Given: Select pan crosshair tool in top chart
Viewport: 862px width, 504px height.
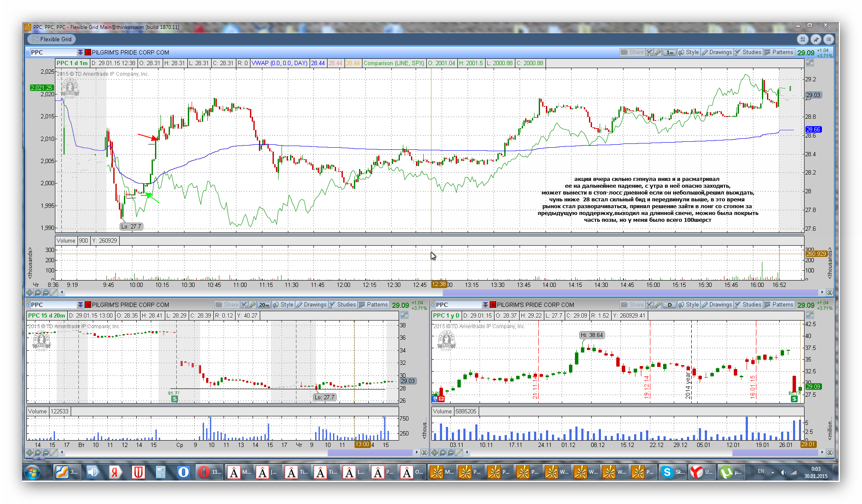Looking at the screenshot, I should tap(29, 292).
